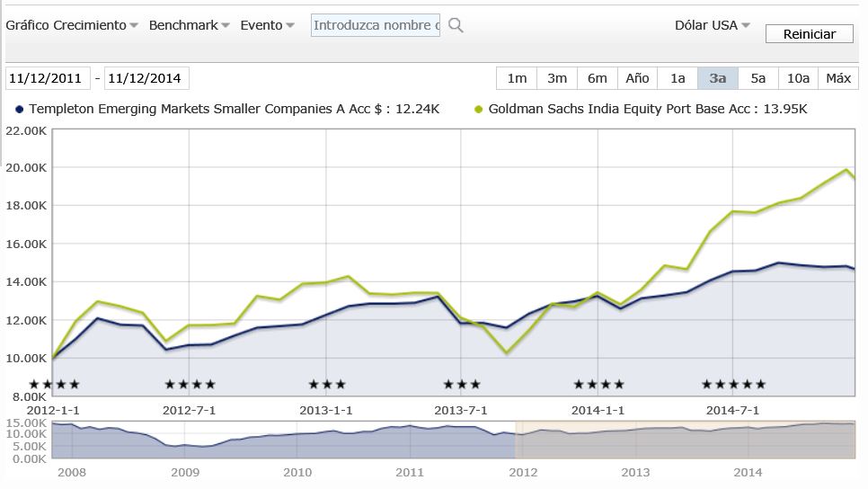Change currency via Dólar USA dropdown
Viewport: 868px width, 489px height.
[712, 25]
